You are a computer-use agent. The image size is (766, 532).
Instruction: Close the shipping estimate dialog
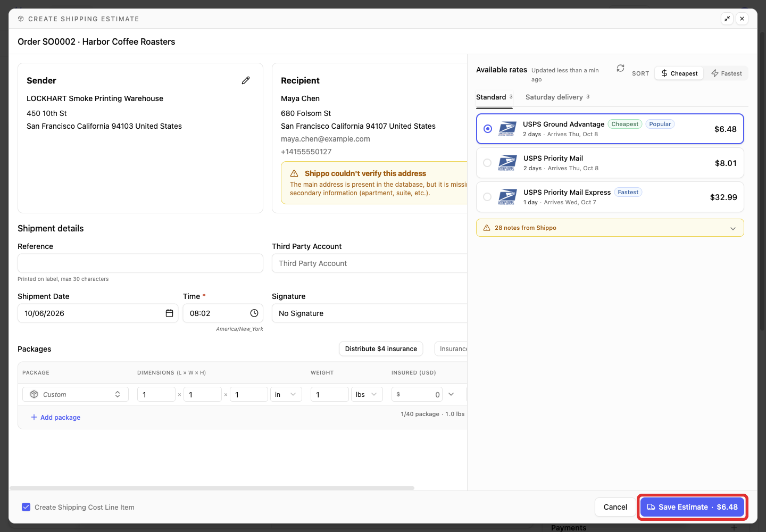click(742, 19)
